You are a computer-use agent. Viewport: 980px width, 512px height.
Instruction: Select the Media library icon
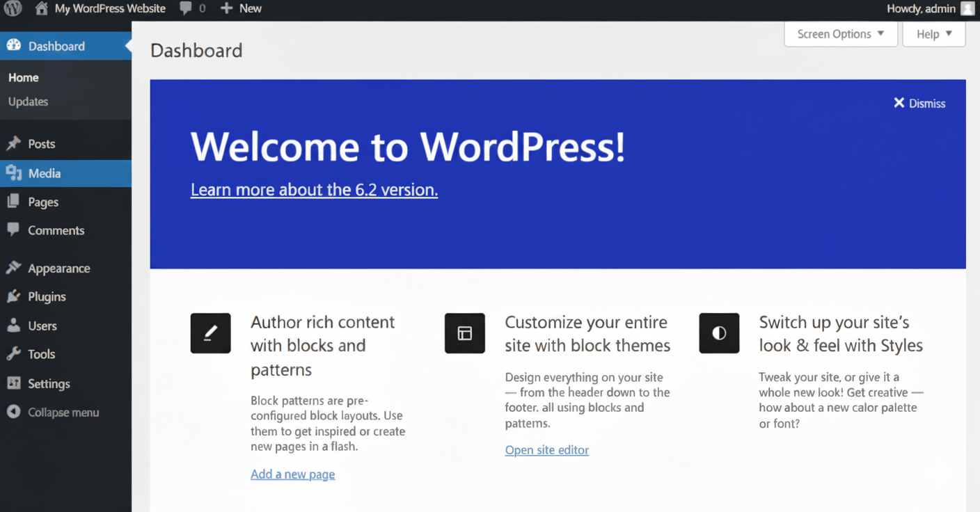(x=15, y=173)
